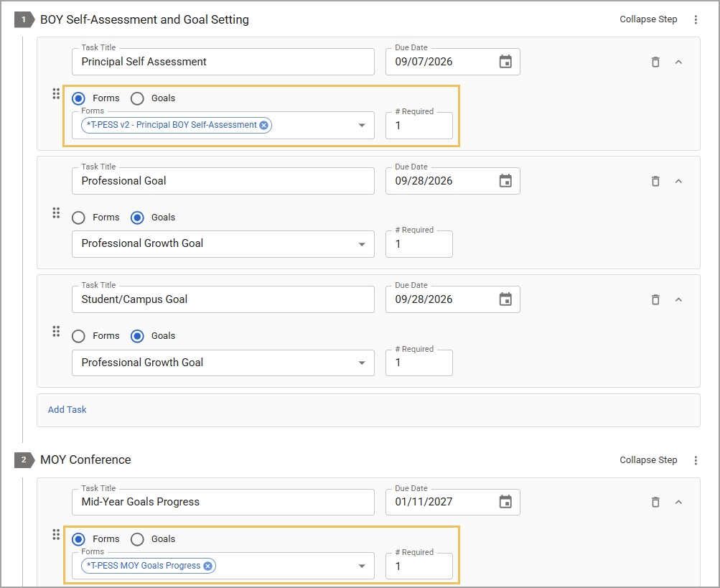Delete the Principal Self Assessment task
The width and height of the screenshot is (720, 588).
[x=655, y=62]
